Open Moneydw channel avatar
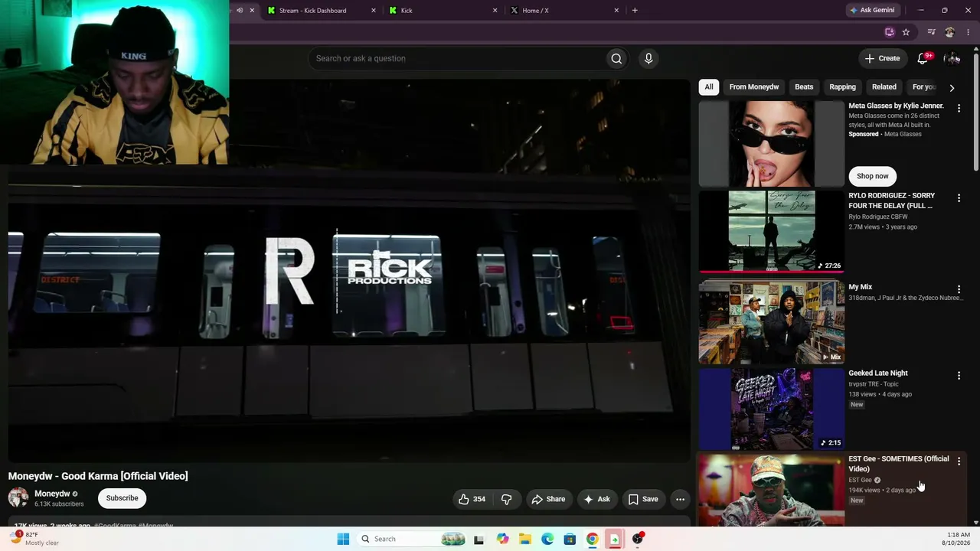The width and height of the screenshot is (980, 551). [x=18, y=498]
